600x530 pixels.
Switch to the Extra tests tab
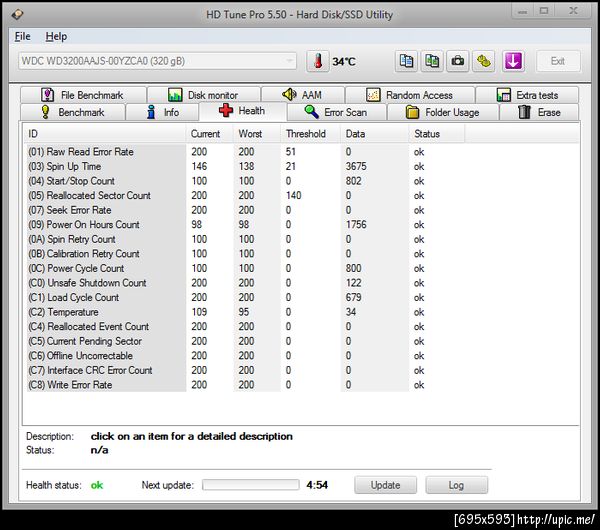coord(527,95)
